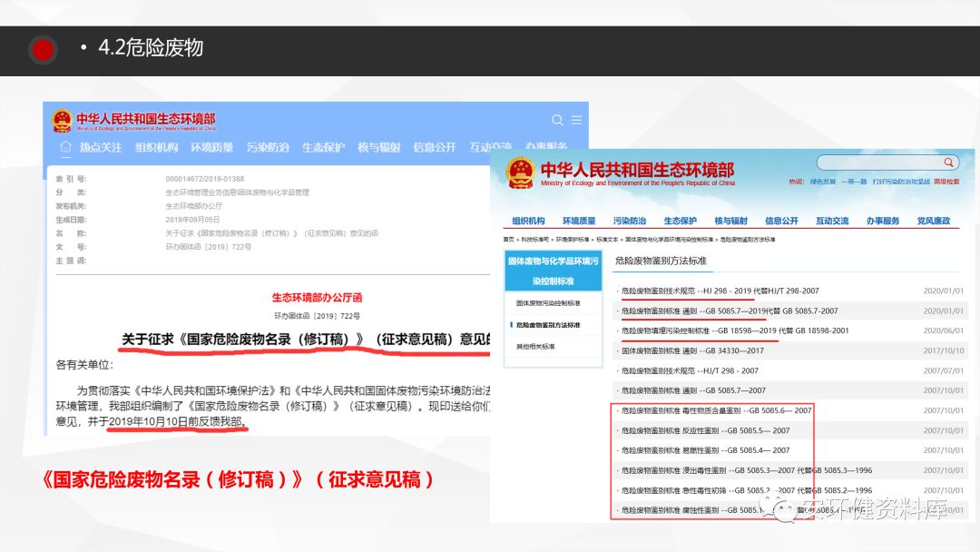The height and width of the screenshot is (552, 980).
Task: Click the 固体废物与化学品环境污染控制标准 breadcrumb link
Action: [670, 240]
